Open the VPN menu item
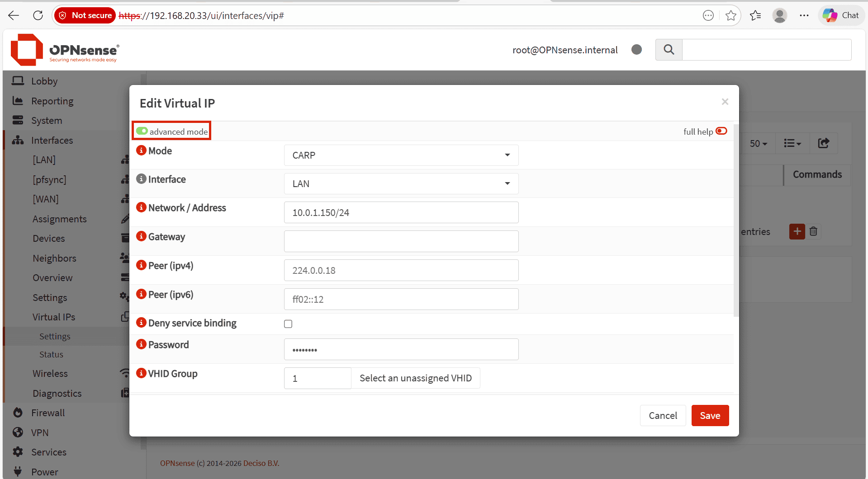The width and height of the screenshot is (868, 479). pos(40,432)
